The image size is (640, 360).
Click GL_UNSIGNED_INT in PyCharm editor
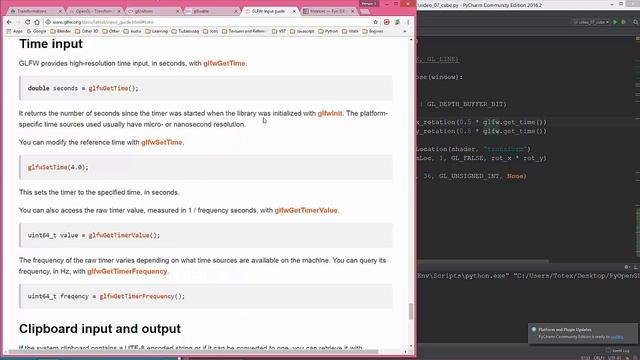(x=469, y=176)
